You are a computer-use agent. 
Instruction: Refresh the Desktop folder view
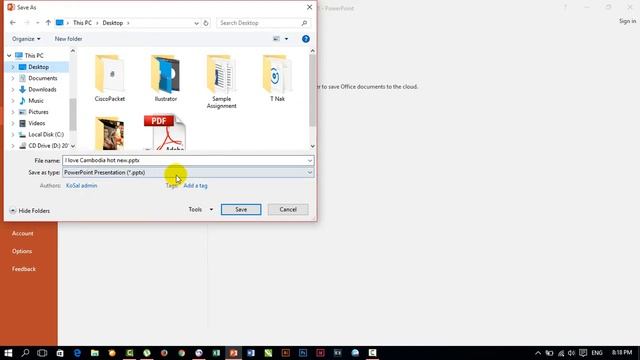coord(206,23)
